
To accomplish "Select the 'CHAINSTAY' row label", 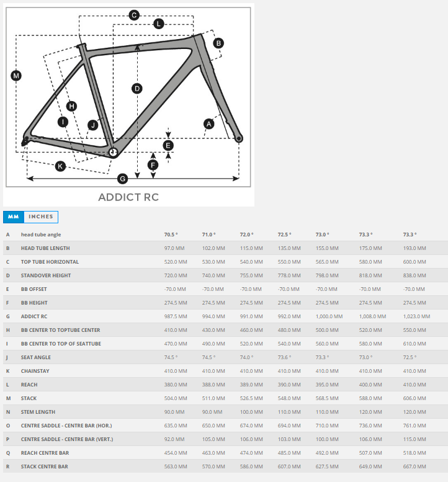I will (35, 371).
